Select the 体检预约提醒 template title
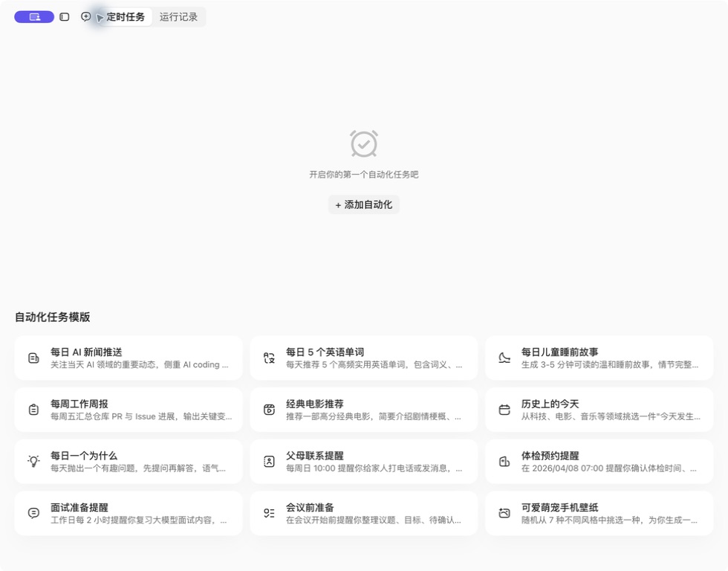 pyautogui.click(x=550, y=456)
